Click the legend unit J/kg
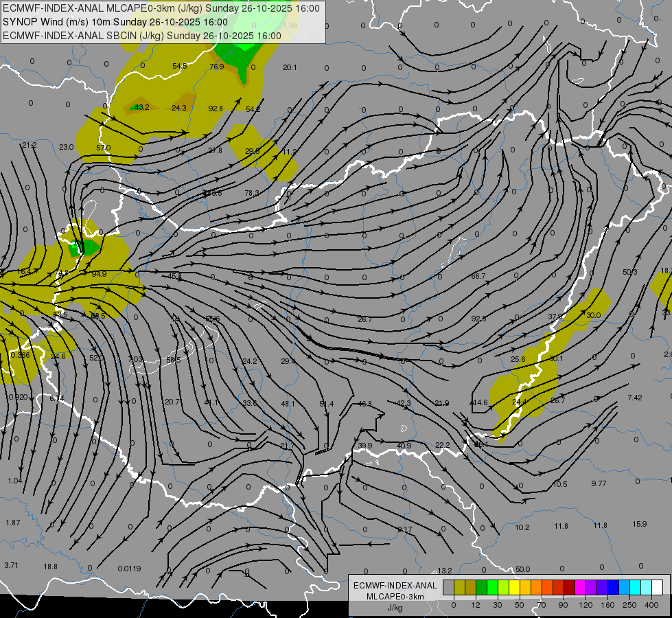 [x=395, y=608]
